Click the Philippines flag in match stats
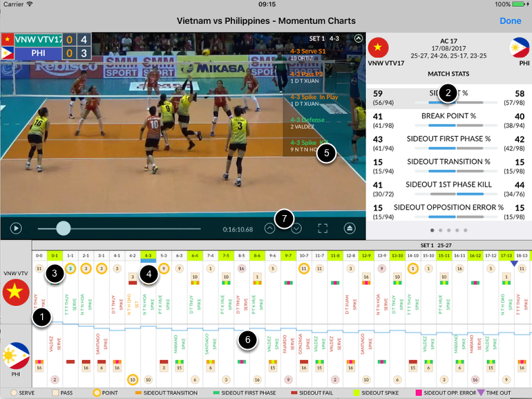 [x=518, y=48]
